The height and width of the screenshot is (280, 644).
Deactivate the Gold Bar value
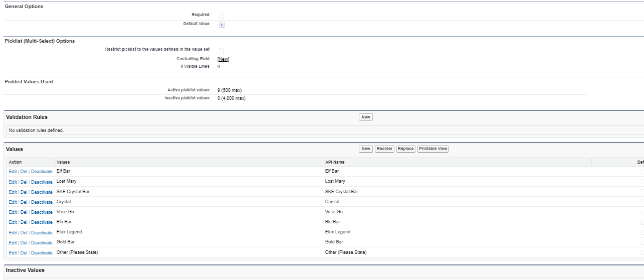coord(42,243)
